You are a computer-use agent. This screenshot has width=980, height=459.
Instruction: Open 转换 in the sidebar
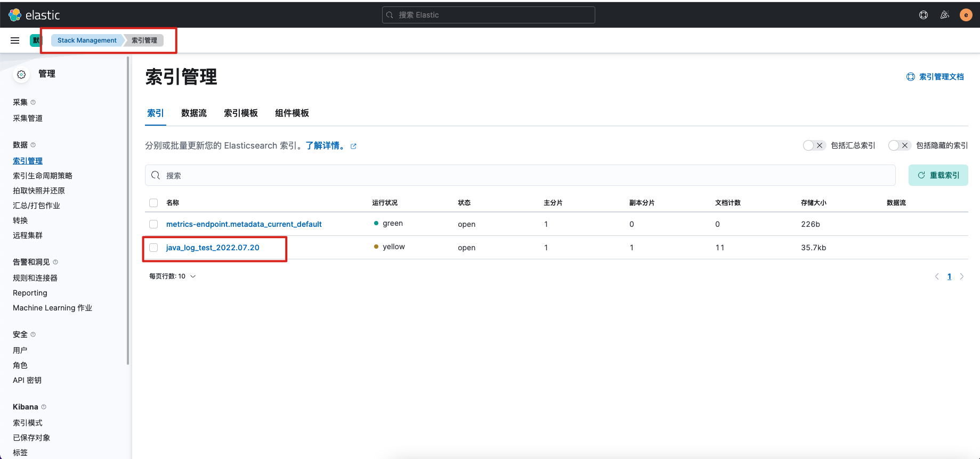(20, 220)
